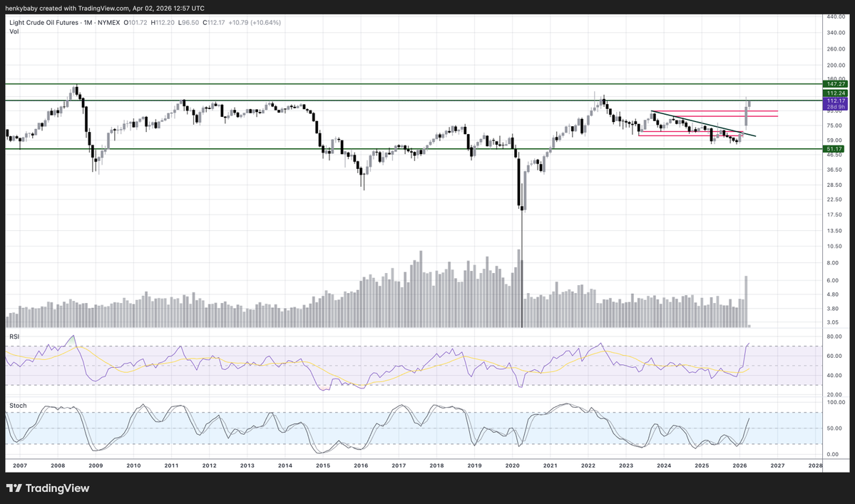Click the green 147.27 price label
Screen dimensions: 855x504
click(835, 84)
